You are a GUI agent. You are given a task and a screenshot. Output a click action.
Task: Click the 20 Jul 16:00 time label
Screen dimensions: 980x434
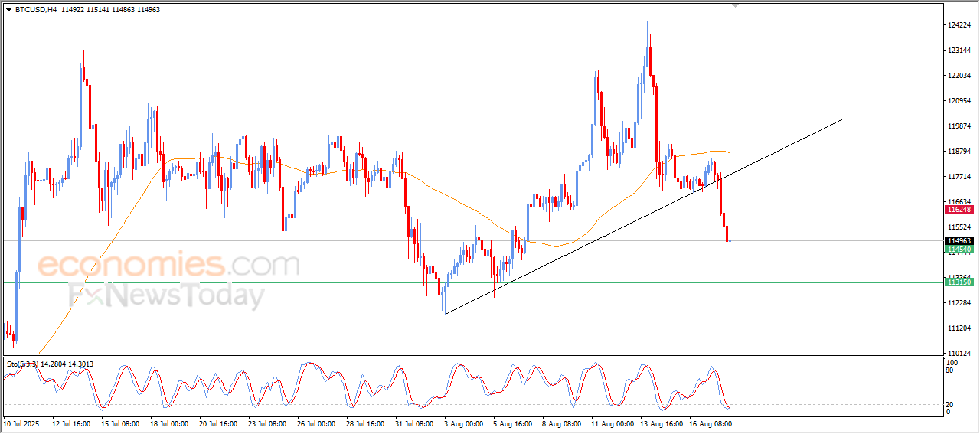coord(217,423)
